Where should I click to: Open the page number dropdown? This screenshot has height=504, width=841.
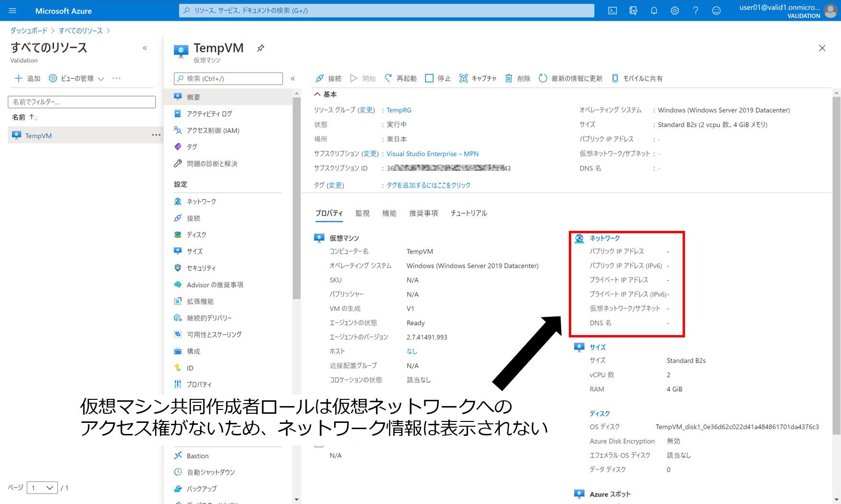tap(42, 488)
